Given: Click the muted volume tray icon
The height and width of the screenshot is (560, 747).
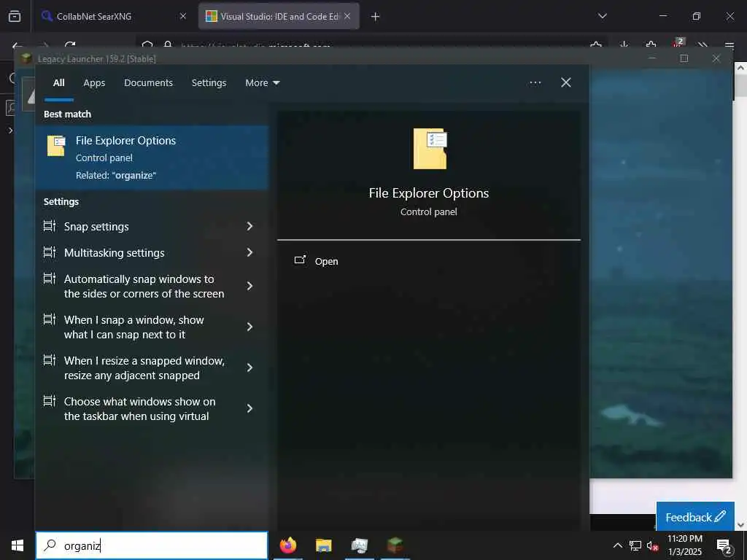Looking at the screenshot, I should coord(652,545).
